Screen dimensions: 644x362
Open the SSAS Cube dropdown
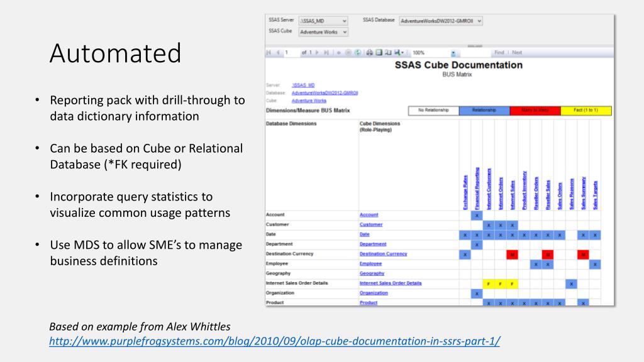coord(323,32)
